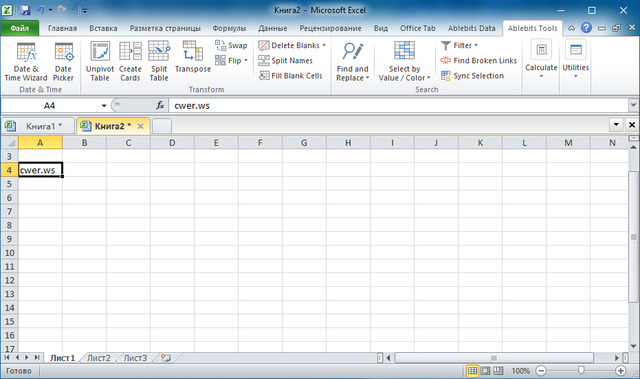This screenshot has height=379, width=640.
Task: Click the Save icon in quick access
Action: pos(25,10)
